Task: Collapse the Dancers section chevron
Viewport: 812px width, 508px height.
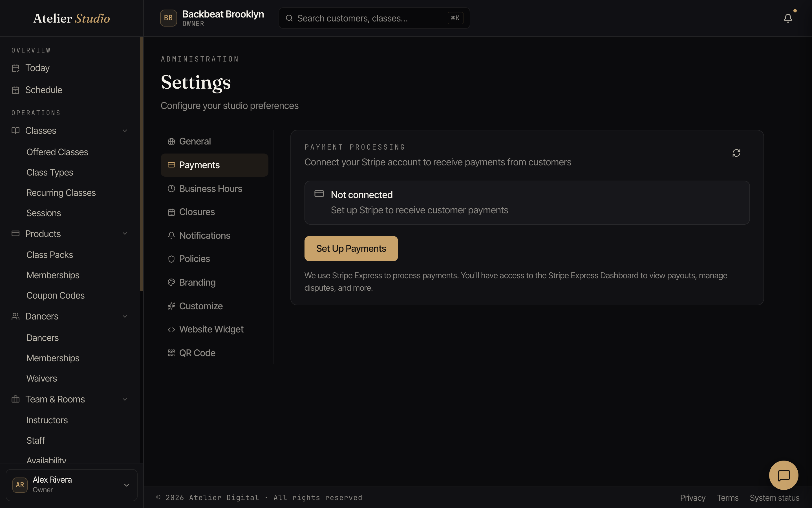Action: [125, 316]
